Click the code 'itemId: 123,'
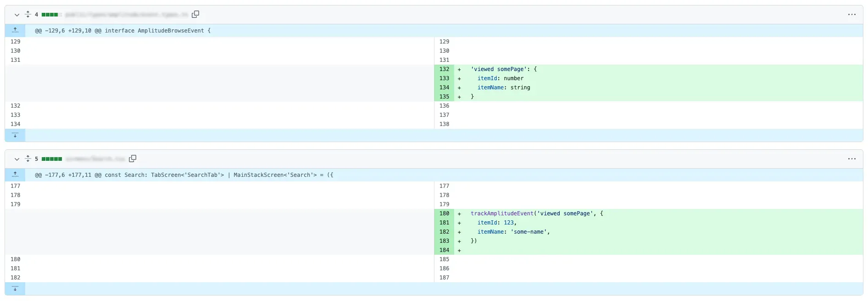The image size is (868, 301). click(x=497, y=223)
